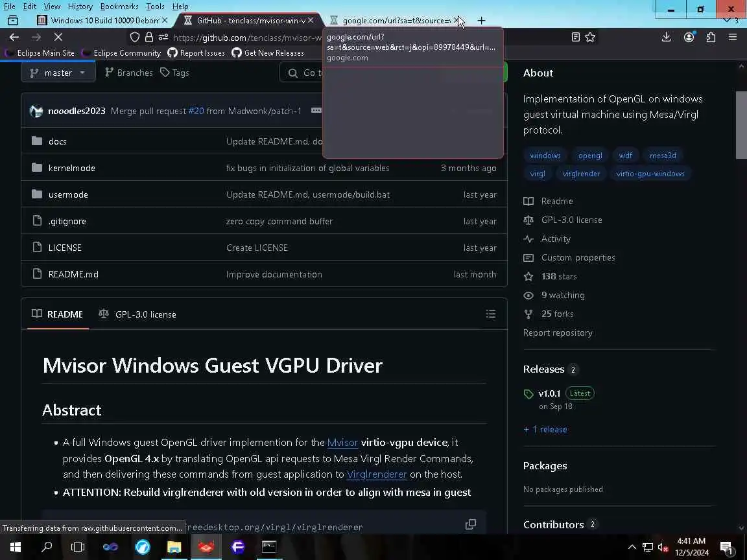Click the Virglrenderer link

click(x=377, y=474)
